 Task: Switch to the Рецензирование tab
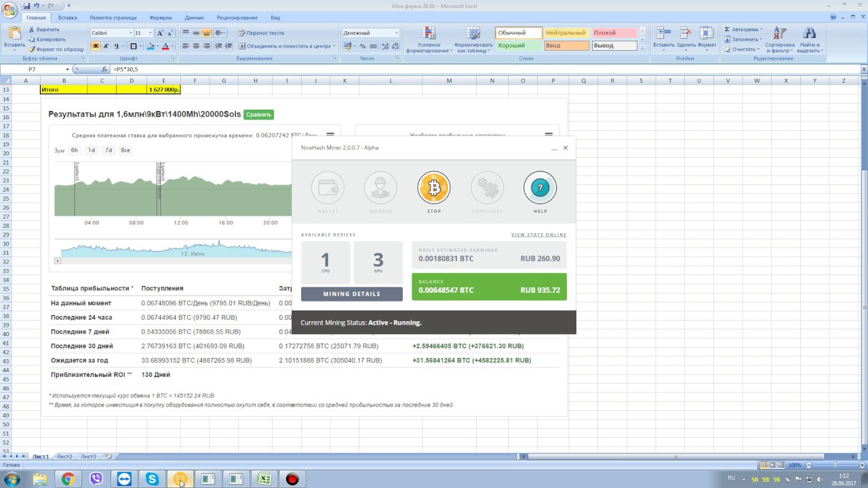pyautogui.click(x=237, y=18)
